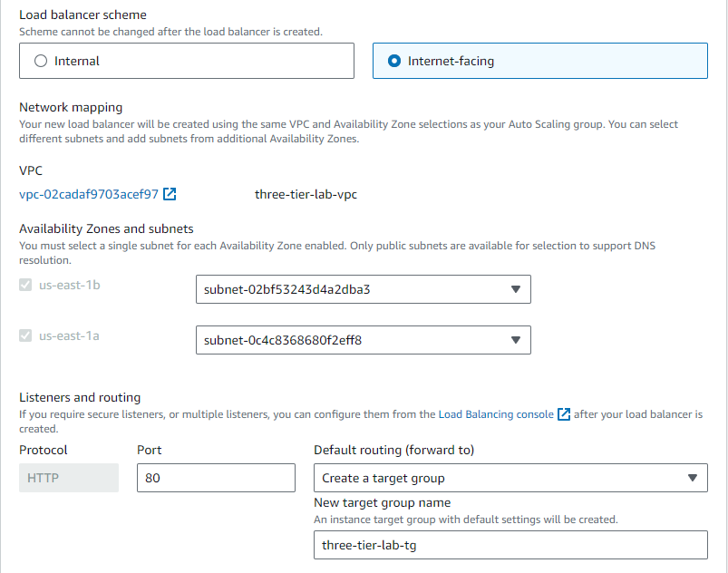Select the Internal load balancer scheme
Viewport: 728px width, 573px height.
tap(40, 61)
